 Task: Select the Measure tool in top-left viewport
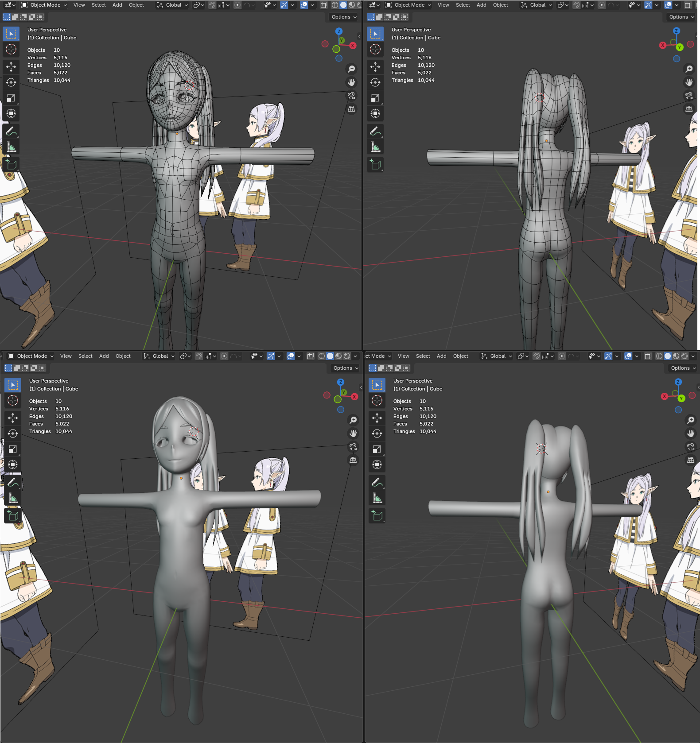tap(11, 147)
